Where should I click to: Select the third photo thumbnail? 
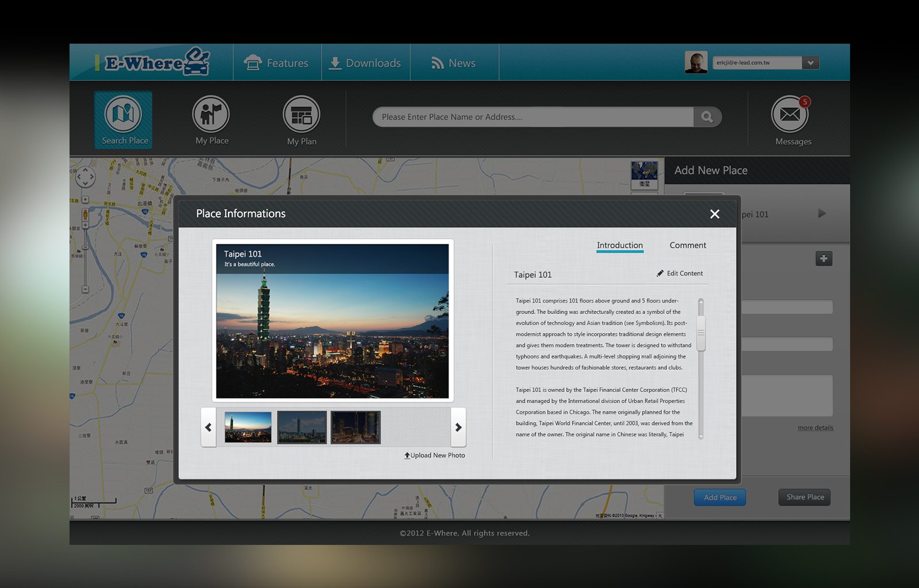click(x=356, y=427)
